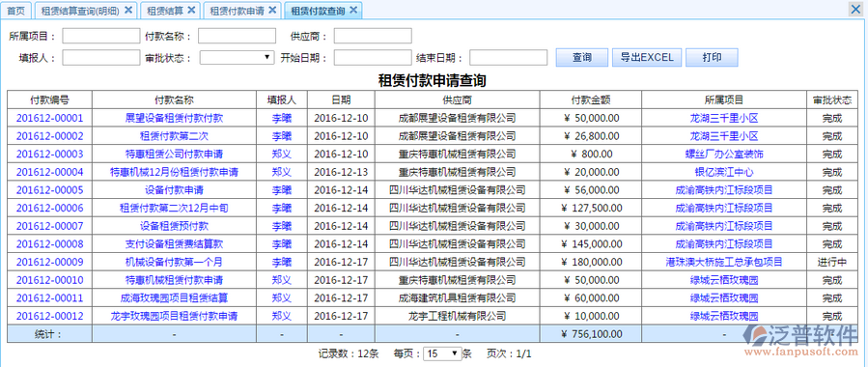Close the 租赁付款查询 tab
This screenshot has height=367, width=868.
353,10
